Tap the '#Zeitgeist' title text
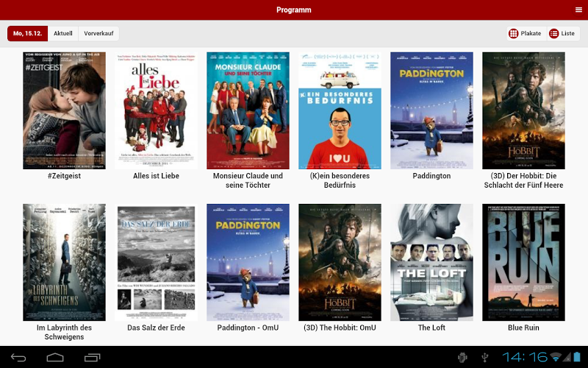This screenshot has height=368, width=588. tap(64, 176)
